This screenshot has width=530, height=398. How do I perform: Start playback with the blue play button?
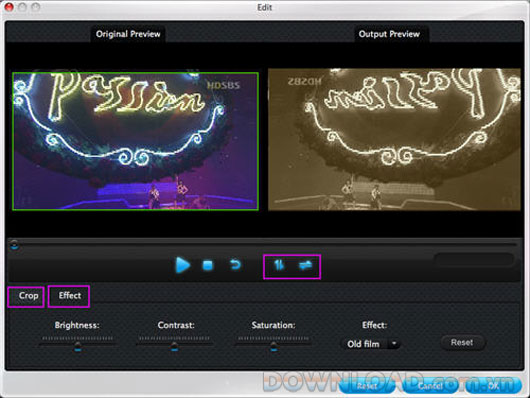[183, 265]
